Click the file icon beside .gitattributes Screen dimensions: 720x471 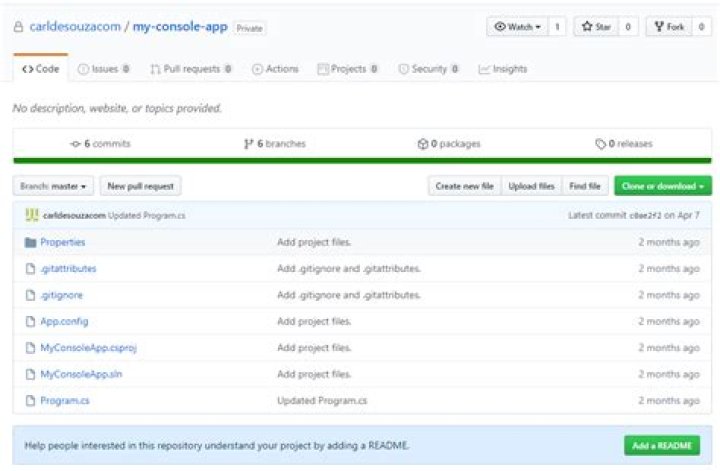[x=30, y=269]
